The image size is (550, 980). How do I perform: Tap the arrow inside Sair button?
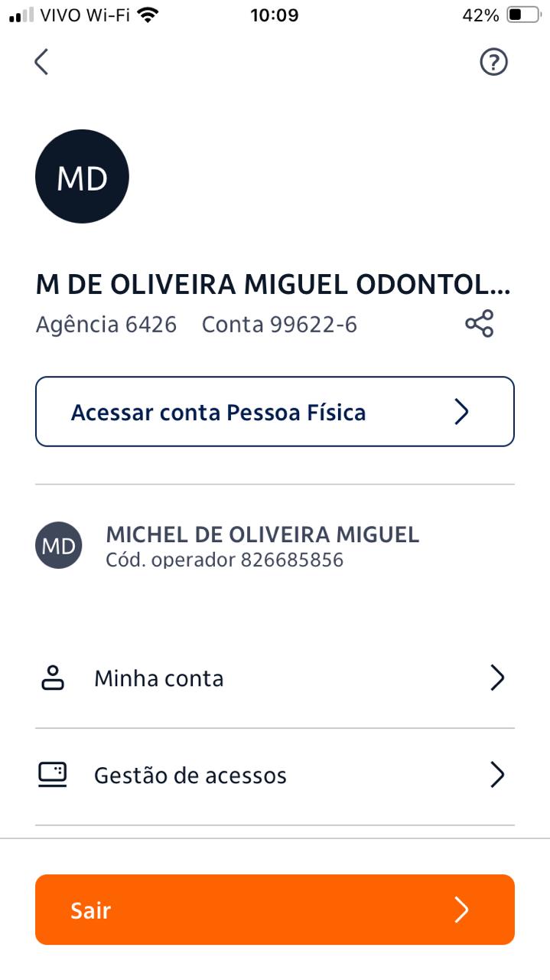coord(461,910)
